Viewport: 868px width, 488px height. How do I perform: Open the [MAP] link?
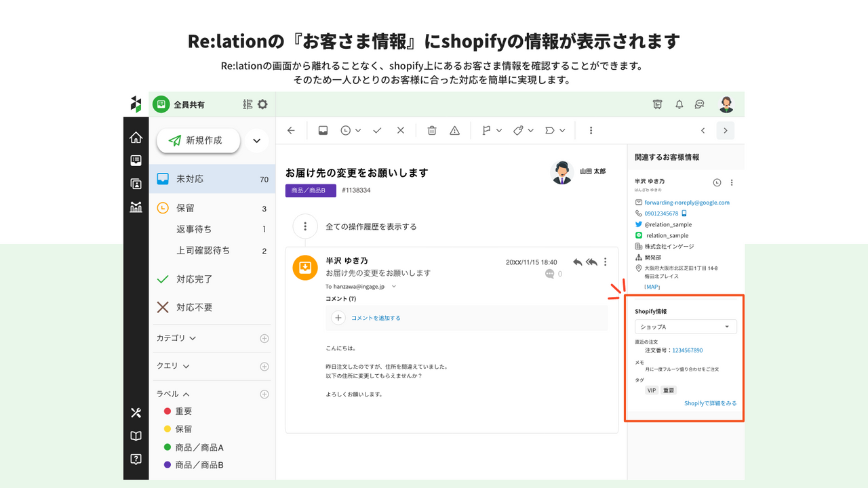[652, 287]
